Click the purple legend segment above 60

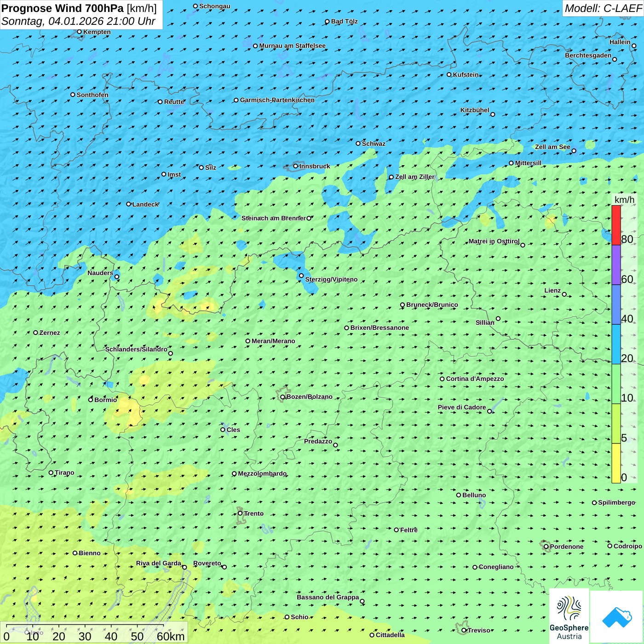tap(616, 264)
